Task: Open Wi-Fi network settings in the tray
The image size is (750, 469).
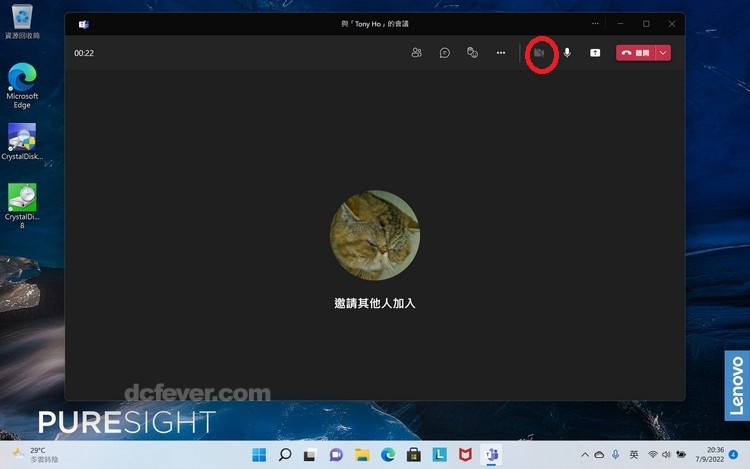Action: pos(652,455)
